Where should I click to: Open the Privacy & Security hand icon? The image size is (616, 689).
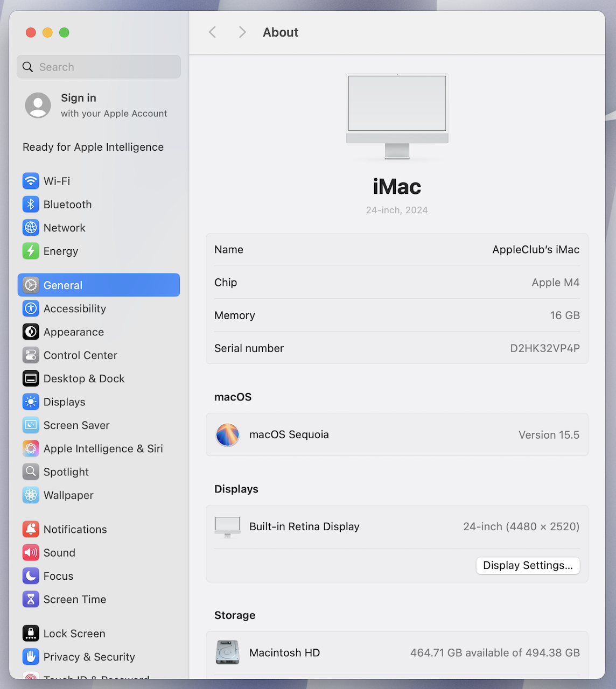coord(31,657)
